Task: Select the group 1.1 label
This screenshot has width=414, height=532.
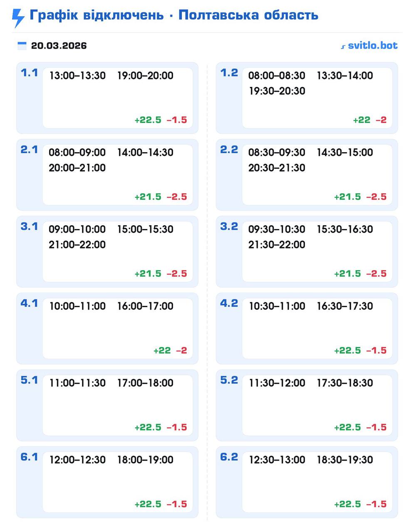Action: coord(29,73)
